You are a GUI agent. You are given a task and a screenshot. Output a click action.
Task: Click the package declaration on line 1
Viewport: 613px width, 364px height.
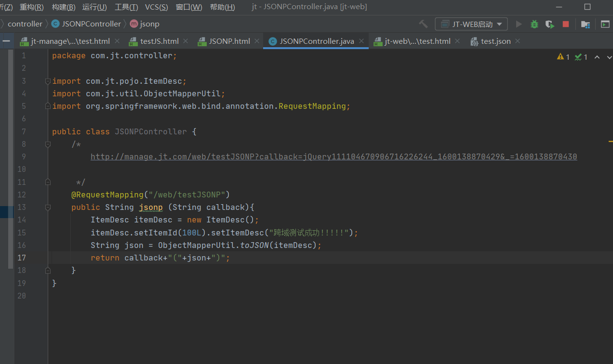click(x=115, y=56)
